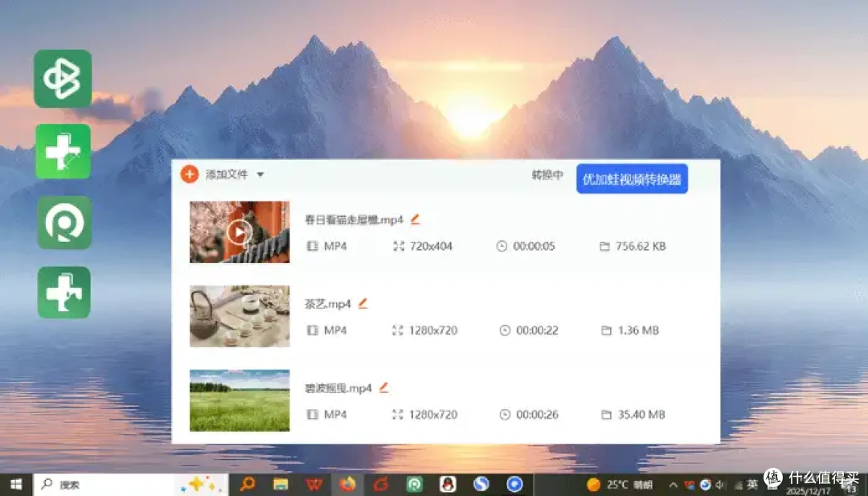Click the film format icon in 春日看猫走屋檐 row
Screen dimensions: 868x496
312,246
